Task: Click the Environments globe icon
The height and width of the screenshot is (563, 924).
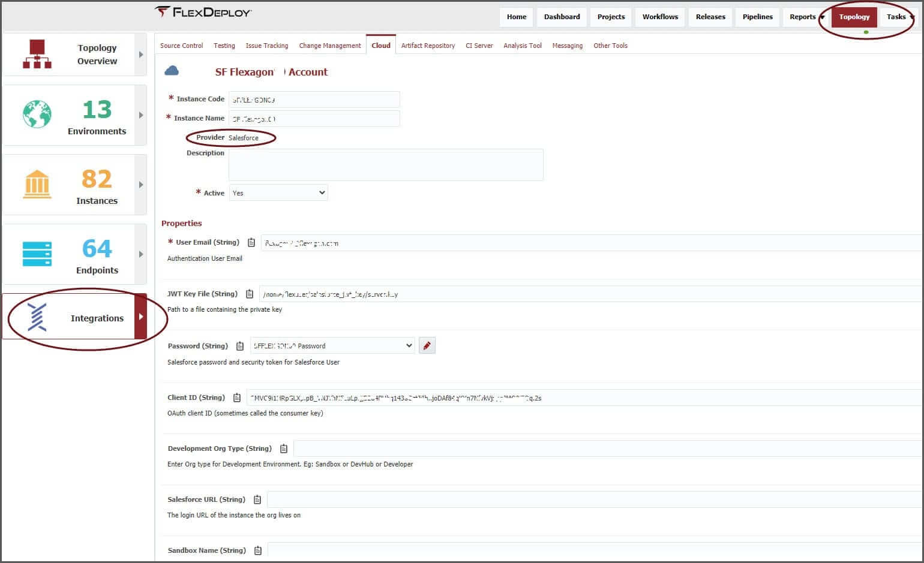Action: coord(37,115)
